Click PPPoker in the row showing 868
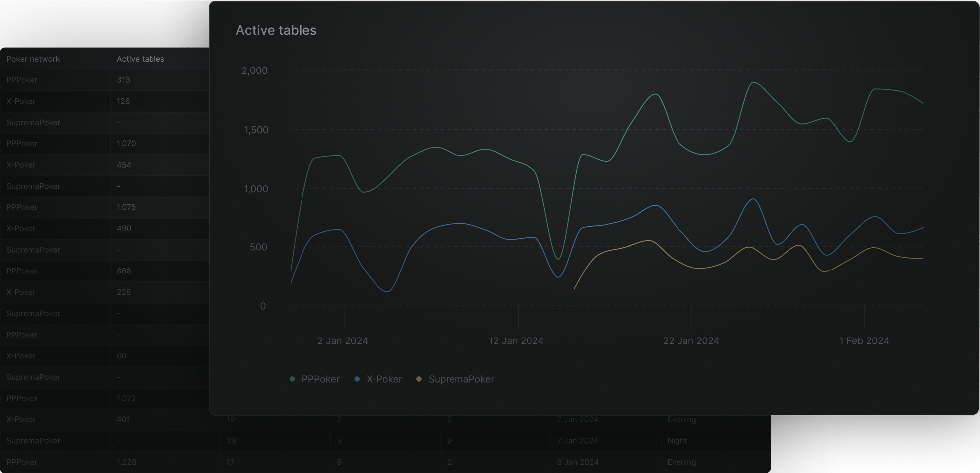The height and width of the screenshot is (473, 980). [x=22, y=271]
